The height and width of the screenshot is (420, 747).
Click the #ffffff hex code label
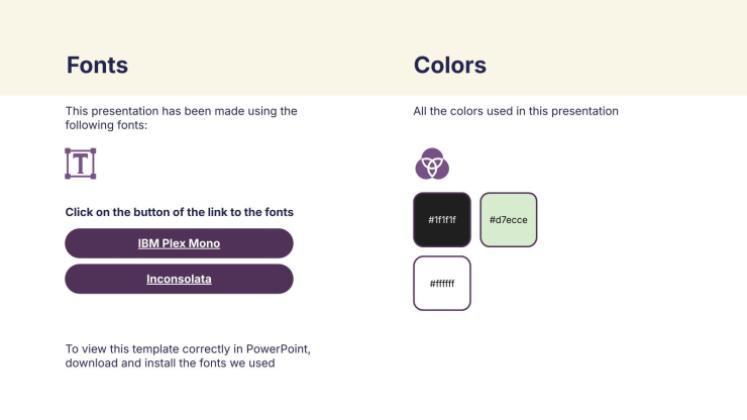442,283
